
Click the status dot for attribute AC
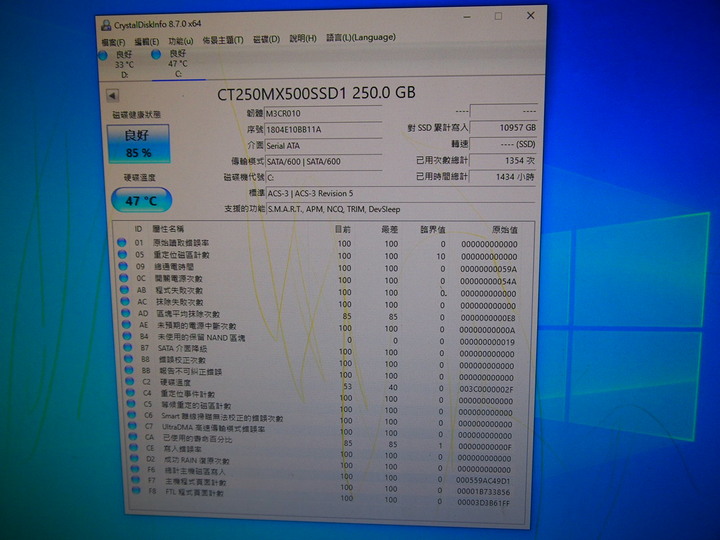tap(125, 301)
